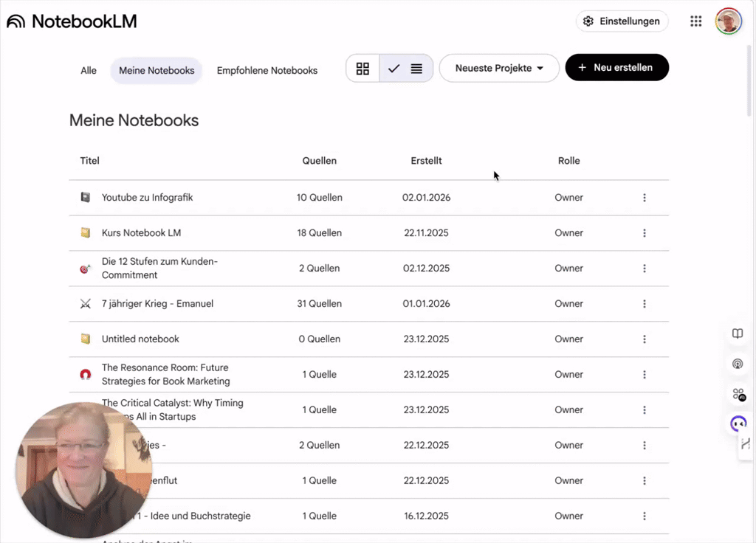The image size is (756, 543).
Task: Click Neu erstellen button
Action: click(616, 67)
